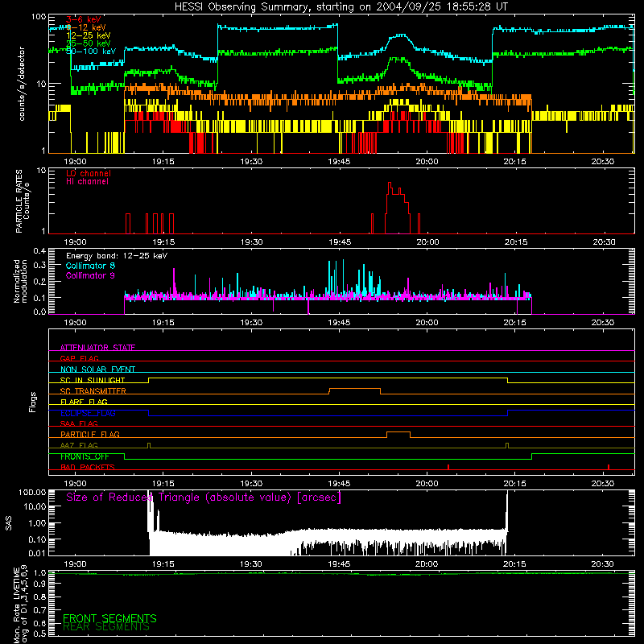Select the red 3-6 keV legend label
This screenshot has width=644, height=644.
click(83, 19)
